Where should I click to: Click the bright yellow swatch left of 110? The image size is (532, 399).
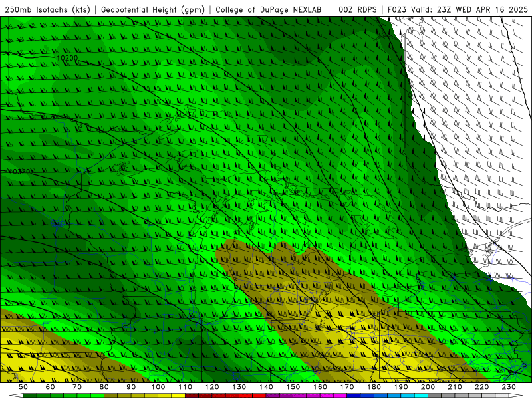(x=178, y=395)
